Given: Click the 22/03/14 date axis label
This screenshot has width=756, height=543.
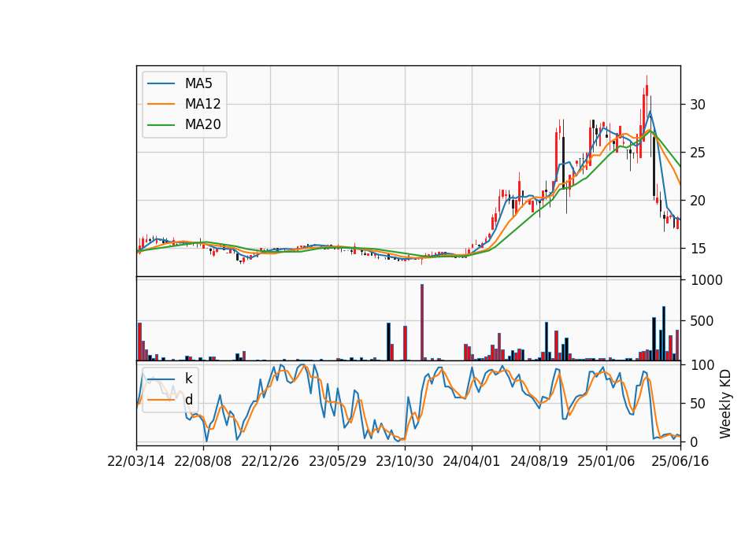Looking at the screenshot, I should 136,461.
